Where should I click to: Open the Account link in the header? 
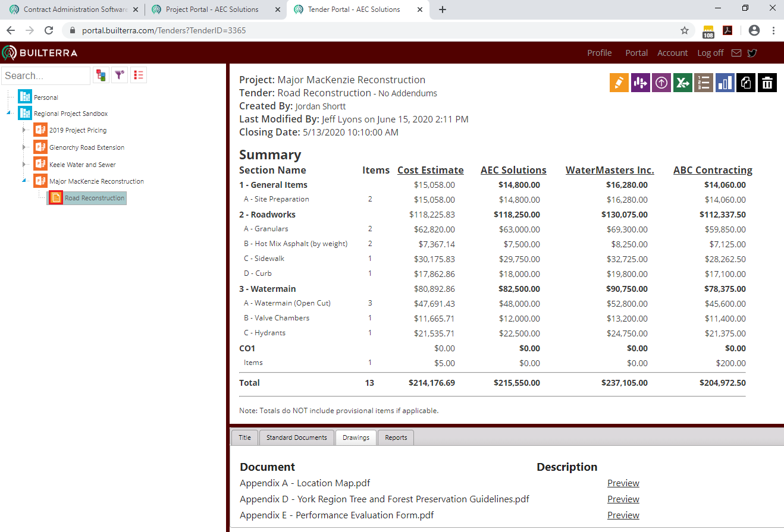coord(673,53)
